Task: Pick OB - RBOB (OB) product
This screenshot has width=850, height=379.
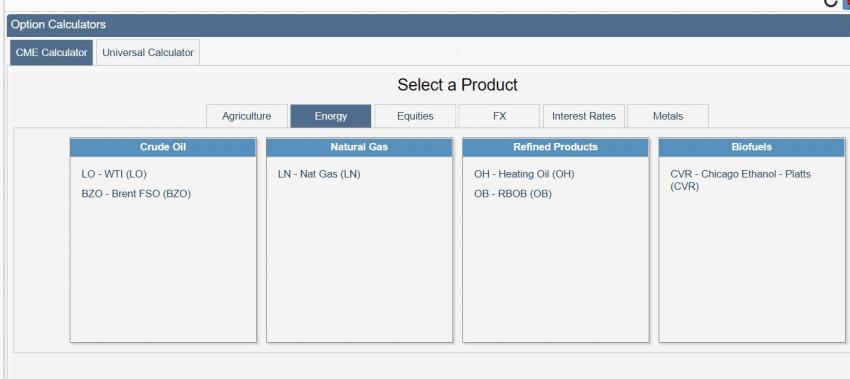Action: click(513, 194)
